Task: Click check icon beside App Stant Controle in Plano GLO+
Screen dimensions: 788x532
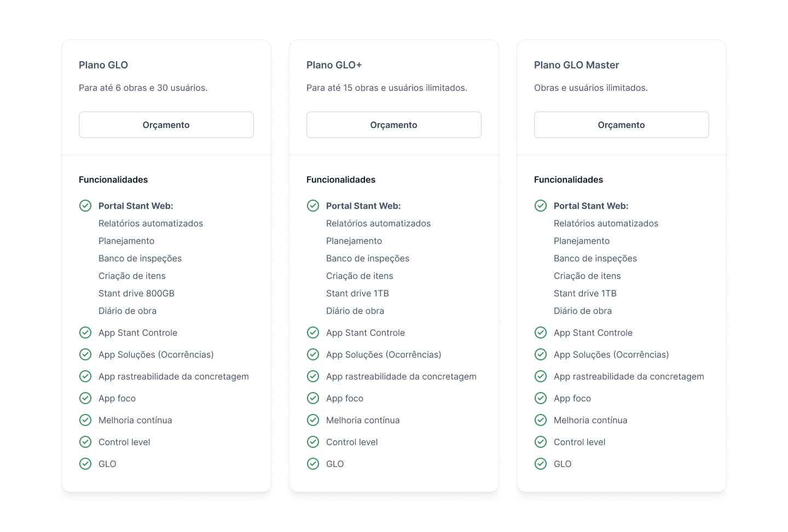Action: tap(313, 332)
